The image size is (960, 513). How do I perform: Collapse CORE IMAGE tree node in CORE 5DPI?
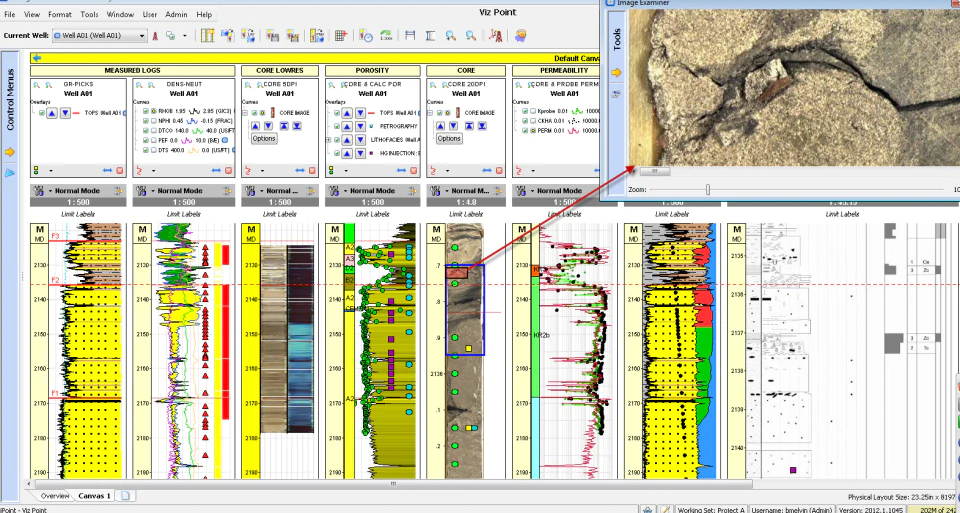(246, 113)
